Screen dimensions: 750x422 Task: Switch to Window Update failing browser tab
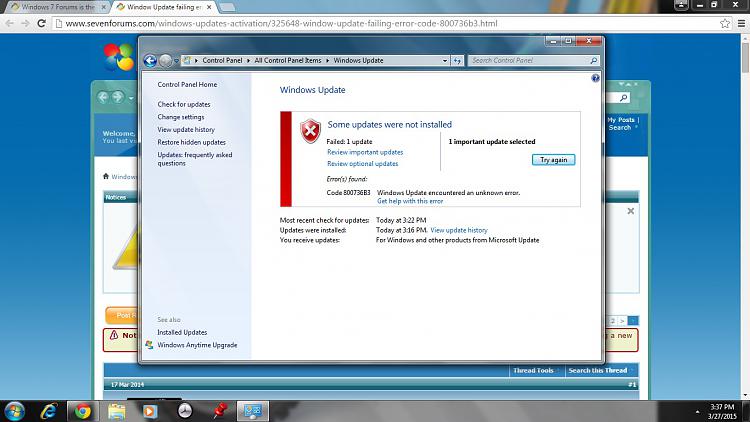tap(164, 7)
